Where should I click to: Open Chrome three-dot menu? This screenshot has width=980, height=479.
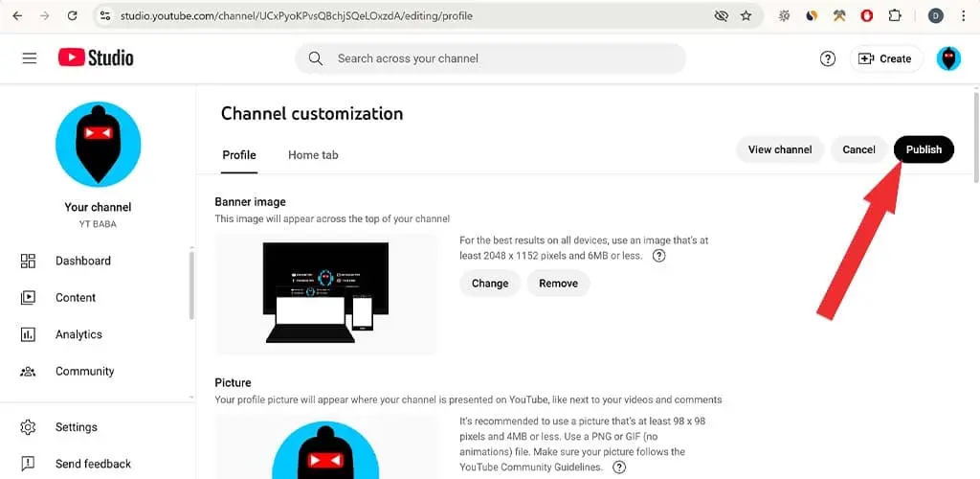click(x=963, y=16)
